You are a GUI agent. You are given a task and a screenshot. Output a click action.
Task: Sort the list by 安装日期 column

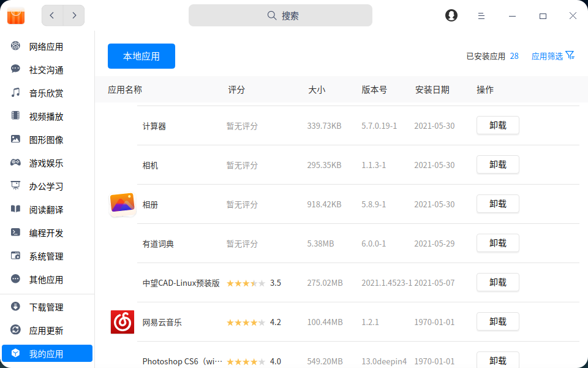point(430,90)
